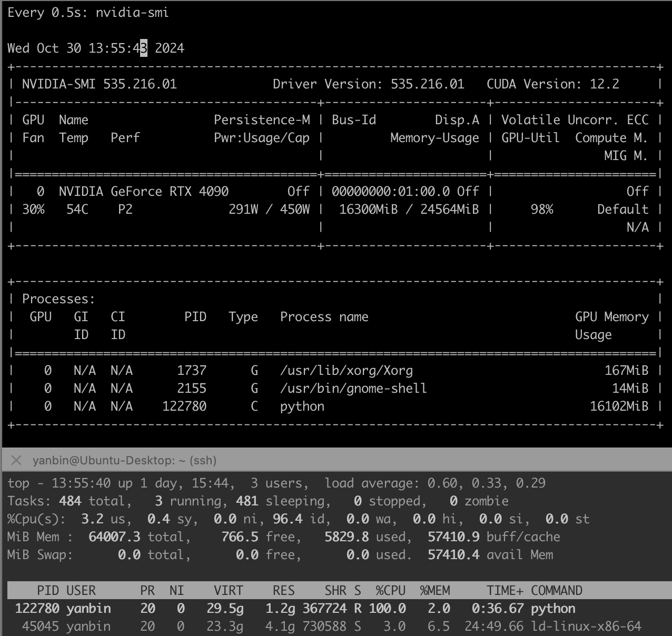Click the TIME+ column header
The height and width of the screenshot is (636, 672).
click(x=505, y=591)
